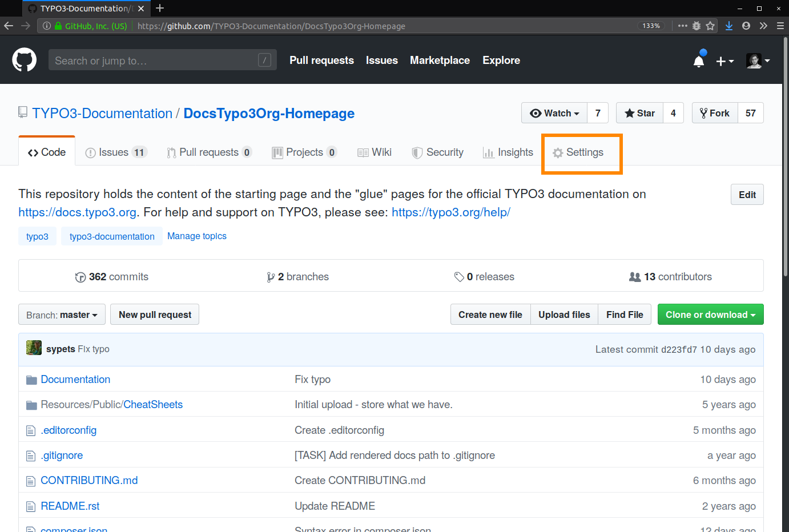Open latest commit d223fd7
789x532 pixels.
tap(679, 349)
